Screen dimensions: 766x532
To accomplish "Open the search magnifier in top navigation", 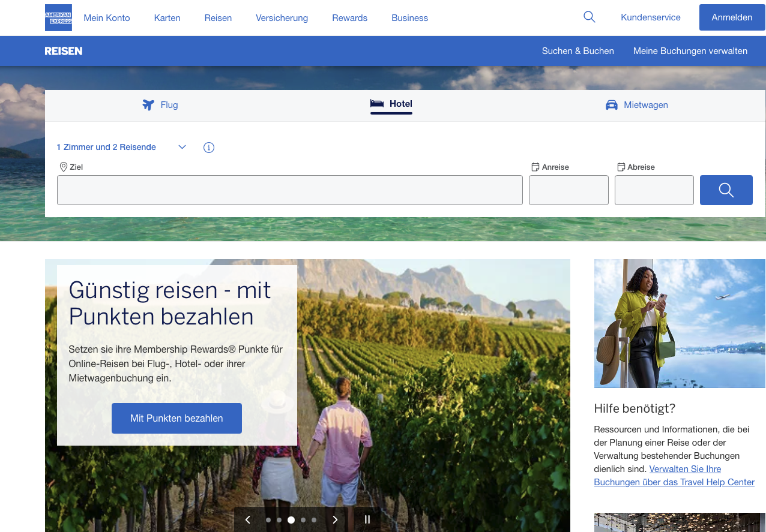I will pos(589,17).
